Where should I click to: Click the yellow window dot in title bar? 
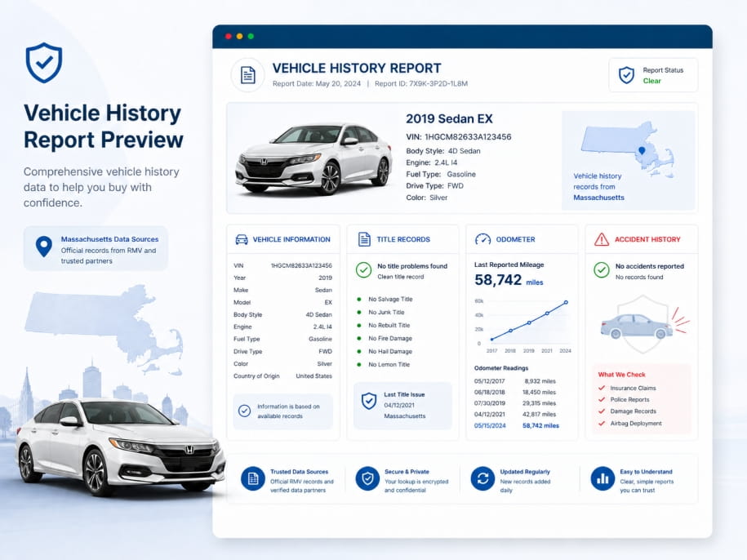coord(240,36)
